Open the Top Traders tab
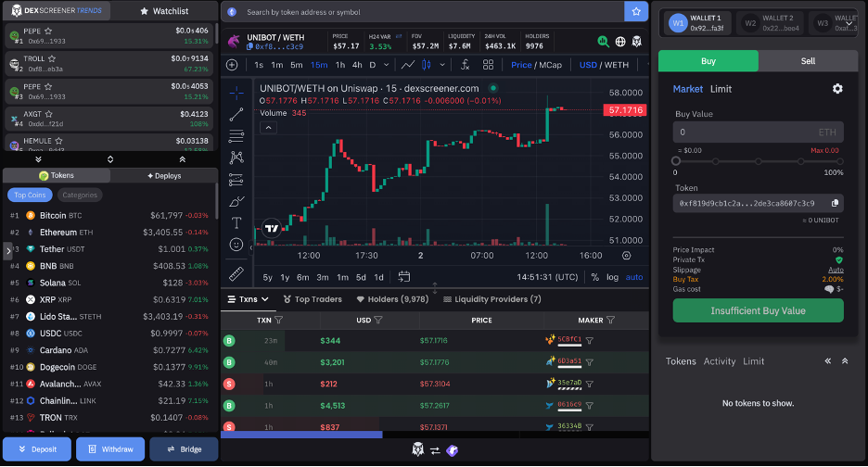 click(x=313, y=299)
